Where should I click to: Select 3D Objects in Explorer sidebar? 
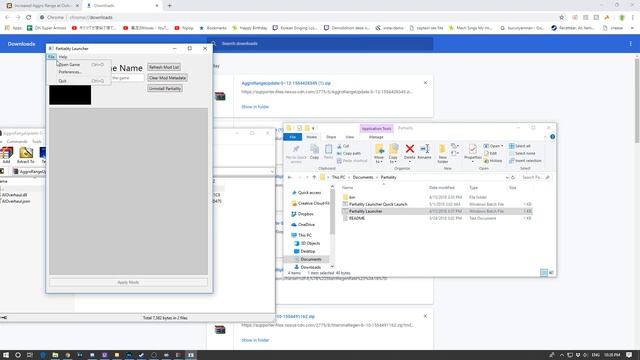point(307,243)
